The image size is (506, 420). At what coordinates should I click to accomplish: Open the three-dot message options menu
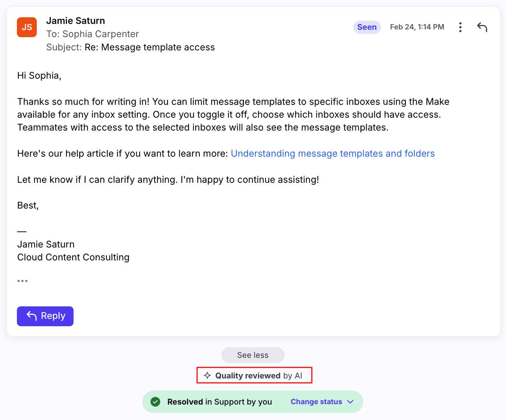(x=460, y=27)
